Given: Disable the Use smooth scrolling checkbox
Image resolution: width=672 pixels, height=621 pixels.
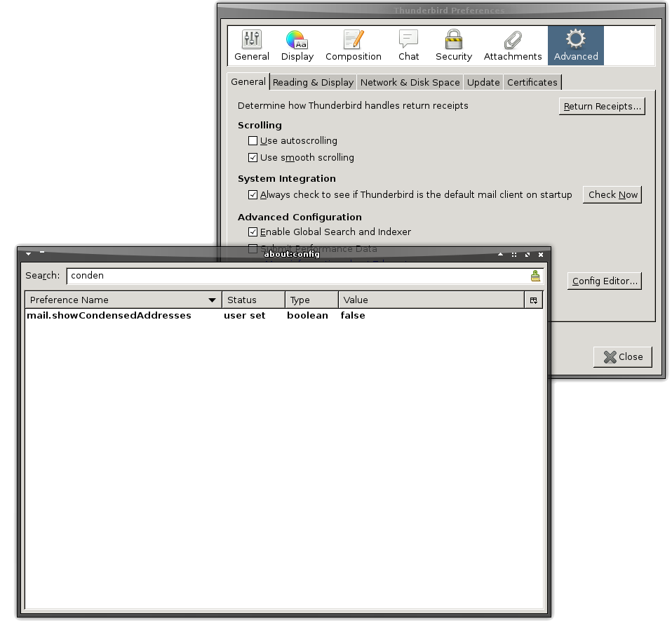Looking at the screenshot, I should (253, 158).
